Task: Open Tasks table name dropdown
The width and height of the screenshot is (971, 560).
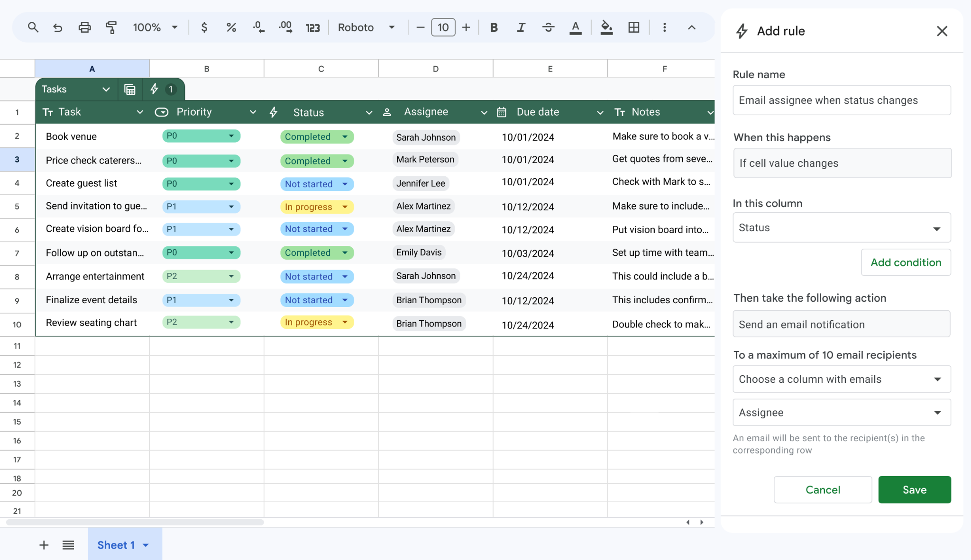Action: coord(106,89)
